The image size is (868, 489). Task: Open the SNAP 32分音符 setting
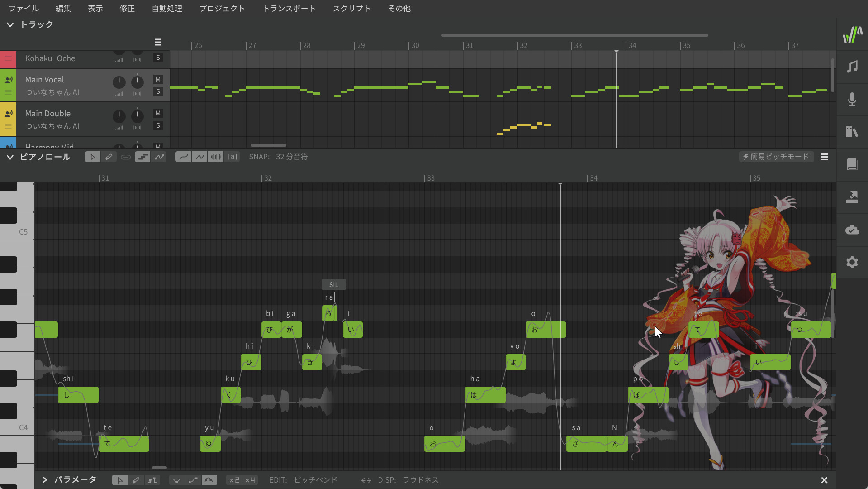(278, 157)
